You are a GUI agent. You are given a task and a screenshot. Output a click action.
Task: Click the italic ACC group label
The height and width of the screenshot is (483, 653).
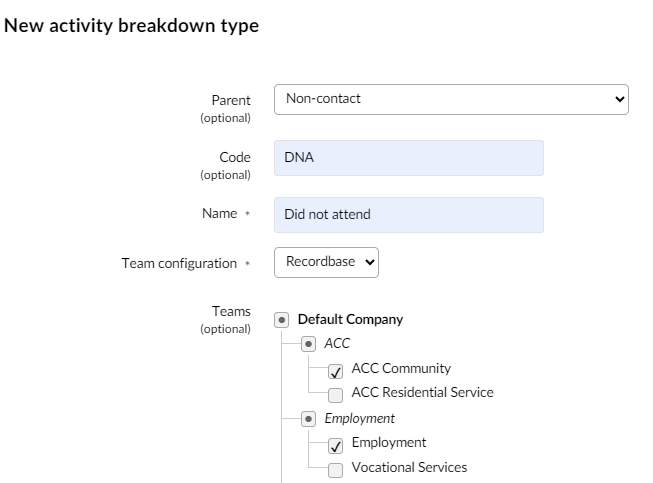pyautogui.click(x=337, y=344)
